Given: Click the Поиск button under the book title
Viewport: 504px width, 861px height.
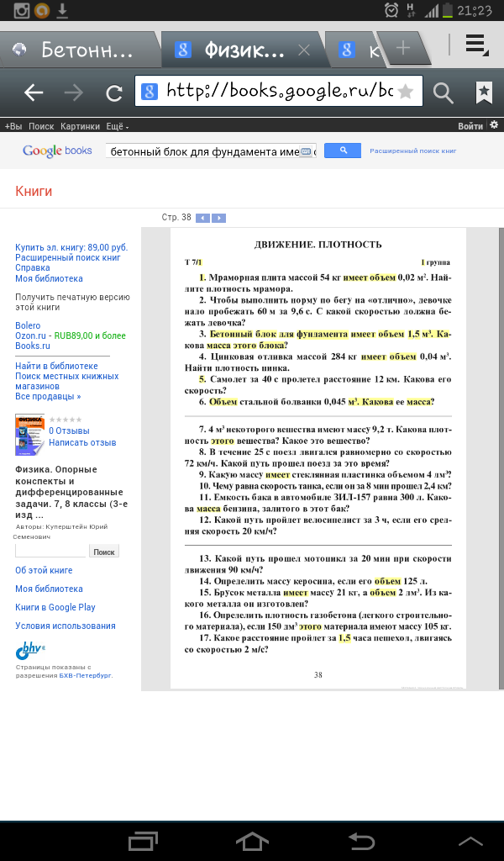Looking at the screenshot, I should coord(103,552).
